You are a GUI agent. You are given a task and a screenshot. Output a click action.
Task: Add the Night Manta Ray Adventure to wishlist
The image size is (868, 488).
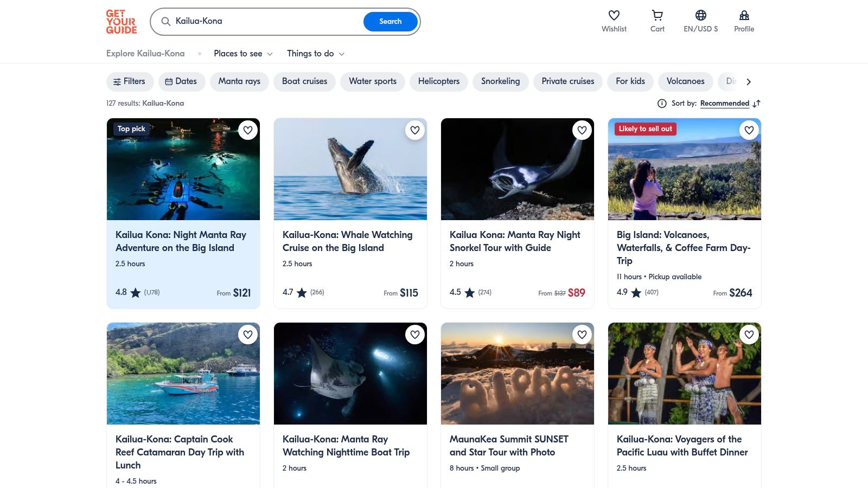(248, 130)
